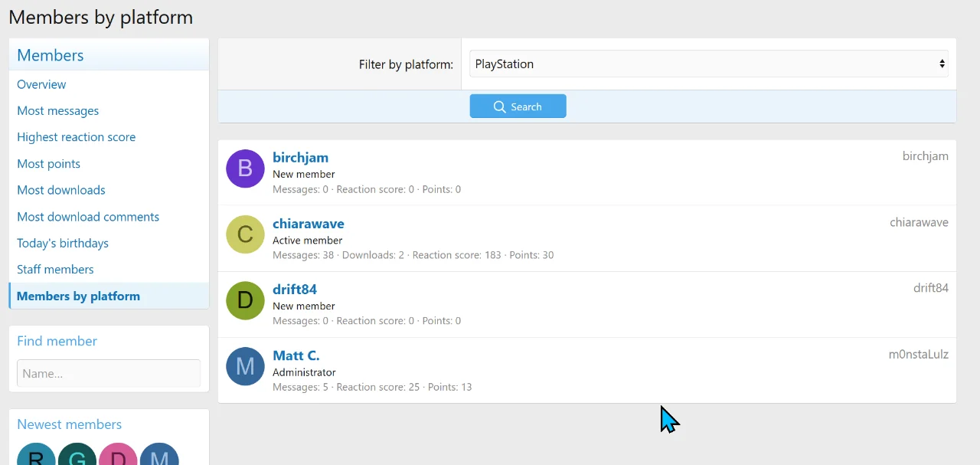View Today's birthdays

63,243
